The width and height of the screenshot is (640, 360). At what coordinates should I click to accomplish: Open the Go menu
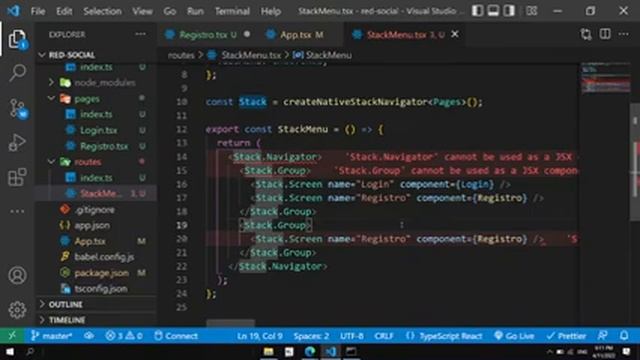coord(169,11)
